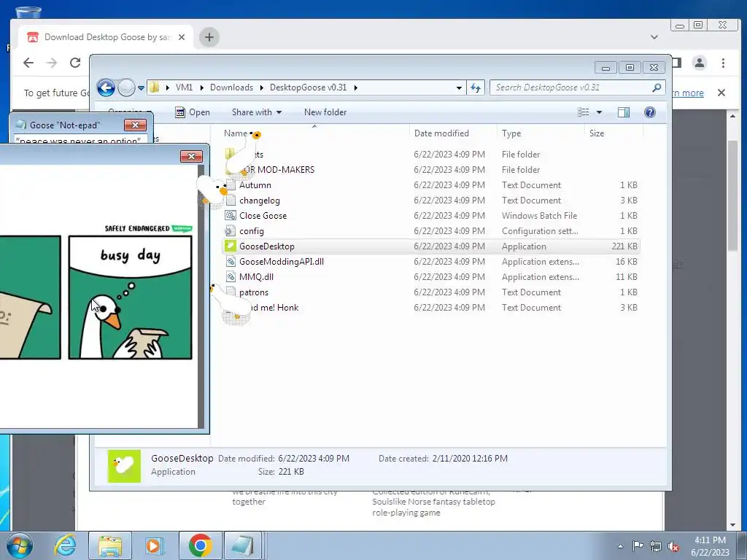747x560 pixels.
Task: Launch Internet Explorer from the taskbar
Action: (x=65, y=545)
